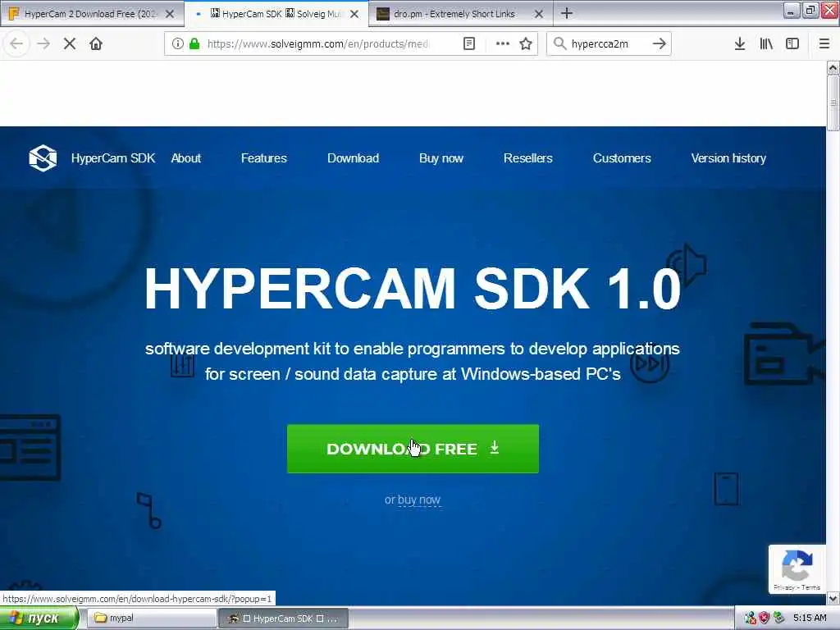Open the Resellers page
This screenshot has height=630, width=840.
pos(527,158)
